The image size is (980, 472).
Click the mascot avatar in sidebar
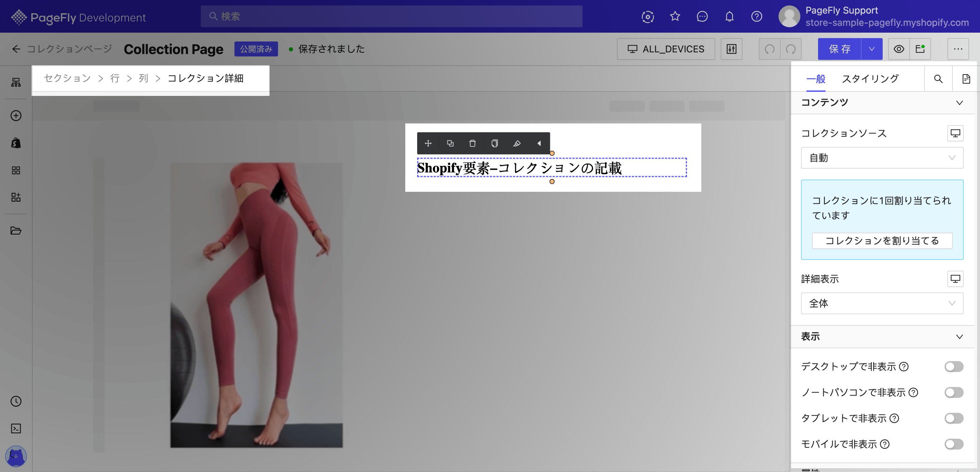pyautogui.click(x=16, y=456)
